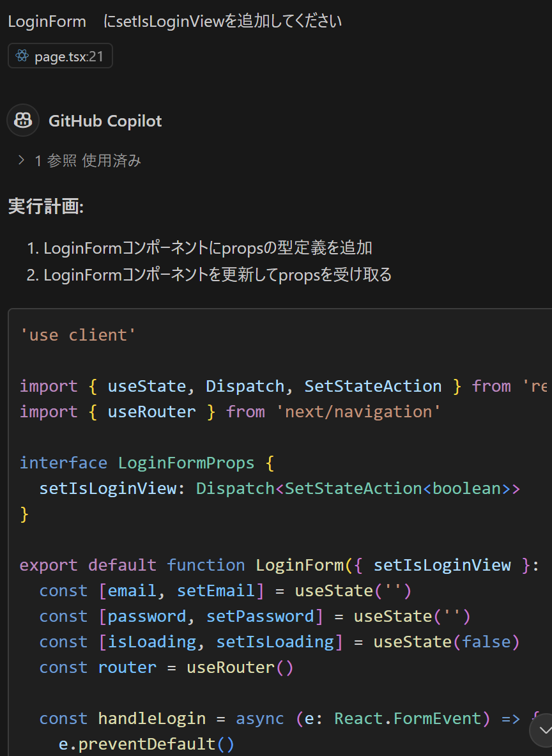Viewport: 552px width, 756px height.
Task: Click the GitHub Copilot avatar icon
Action: (22, 120)
